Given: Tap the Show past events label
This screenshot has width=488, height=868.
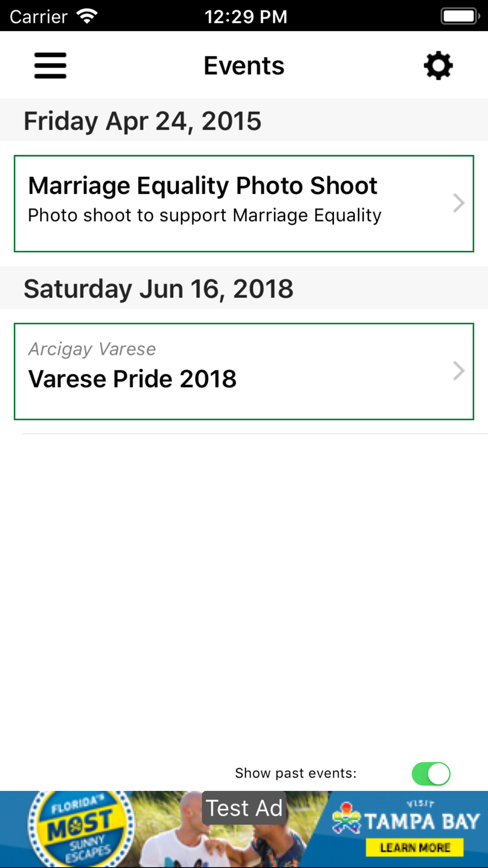Looking at the screenshot, I should click(296, 773).
